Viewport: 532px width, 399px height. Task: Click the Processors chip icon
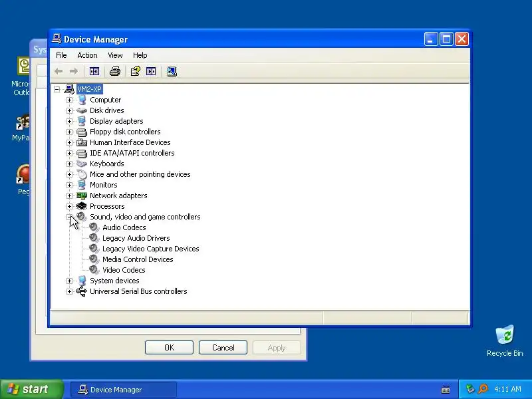[x=82, y=206]
